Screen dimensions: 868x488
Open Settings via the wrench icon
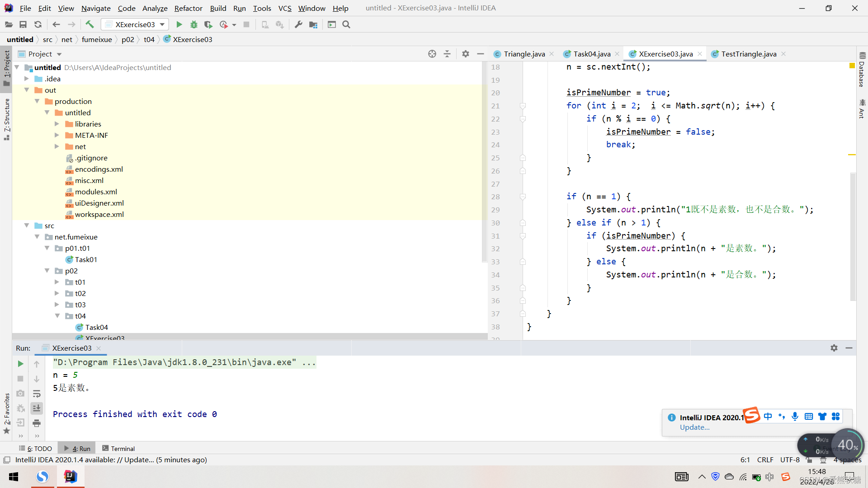tap(298, 24)
